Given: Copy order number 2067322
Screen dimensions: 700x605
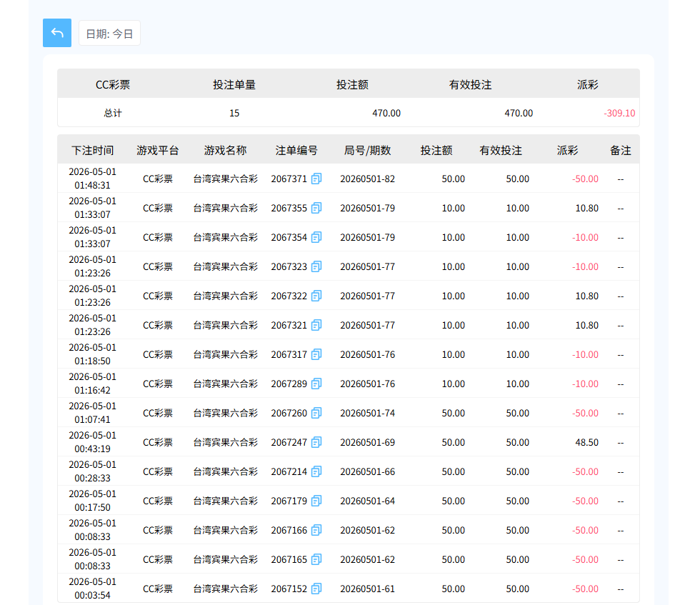Looking at the screenshot, I should [316, 296].
